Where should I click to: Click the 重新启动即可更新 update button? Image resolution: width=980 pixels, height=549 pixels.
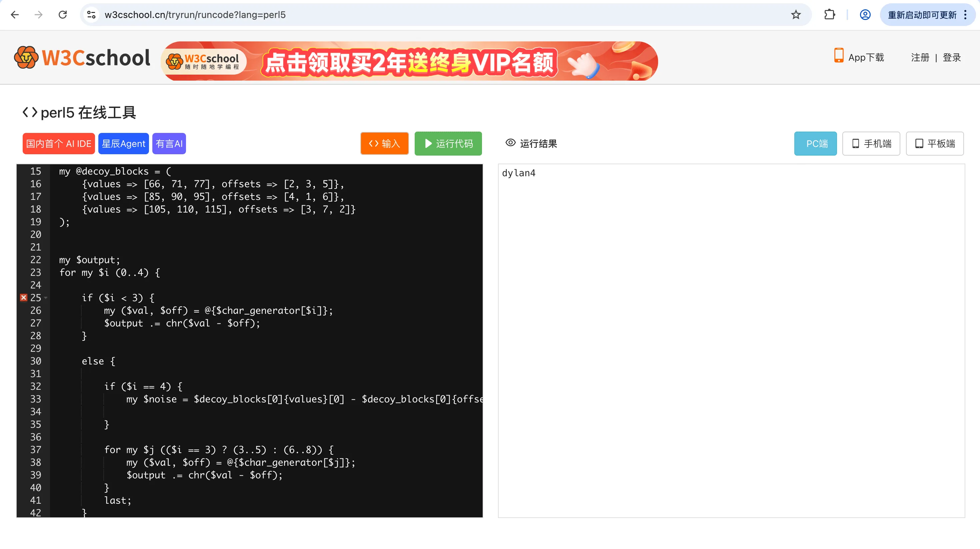pos(922,15)
